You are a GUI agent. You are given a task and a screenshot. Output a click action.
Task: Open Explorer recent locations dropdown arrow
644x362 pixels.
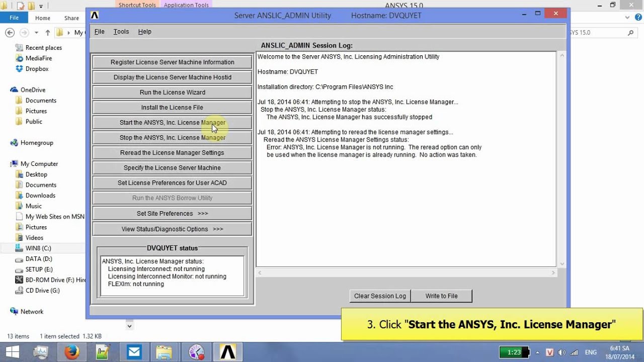[36, 33]
